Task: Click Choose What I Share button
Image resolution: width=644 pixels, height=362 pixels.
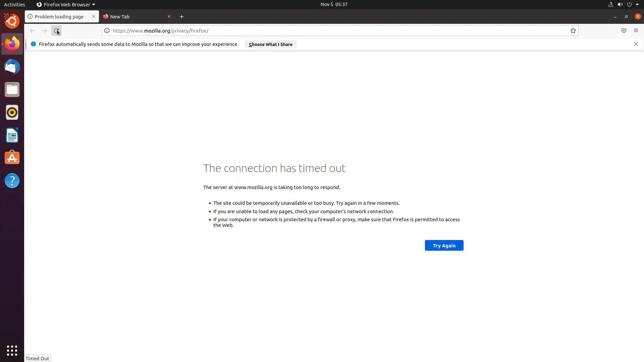Action: pos(270,44)
